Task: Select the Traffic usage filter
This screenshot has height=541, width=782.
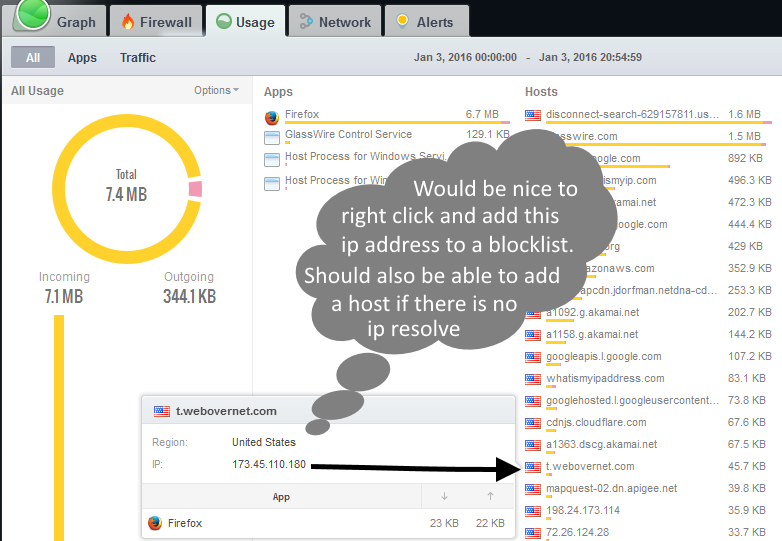Action: (138, 58)
